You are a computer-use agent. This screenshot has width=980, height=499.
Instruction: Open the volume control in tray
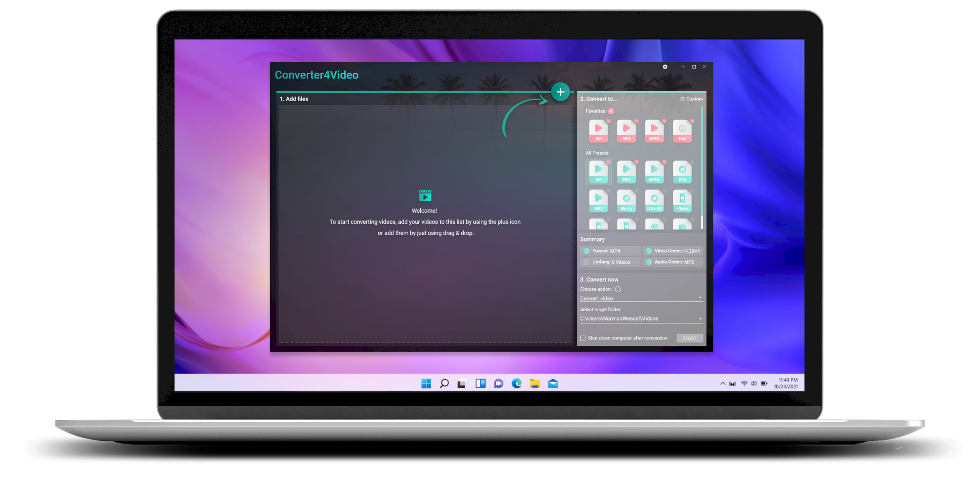click(x=754, y=383)
